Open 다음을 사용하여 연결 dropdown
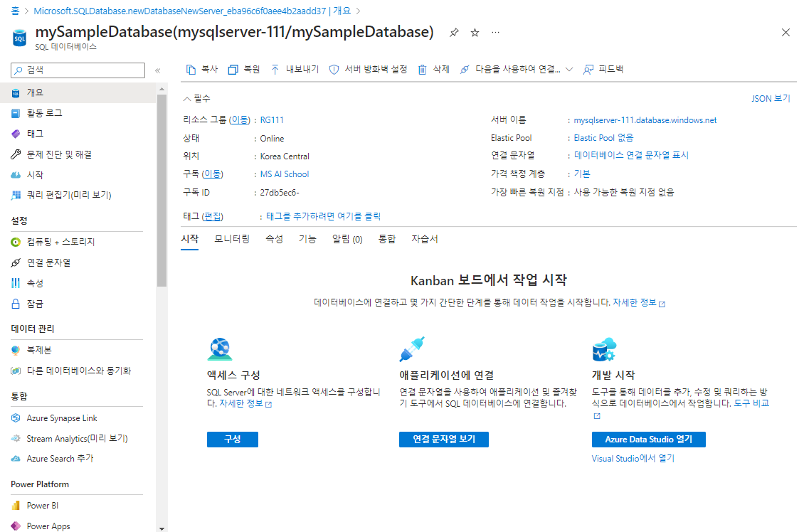The image size is (804, 532). 517,69
